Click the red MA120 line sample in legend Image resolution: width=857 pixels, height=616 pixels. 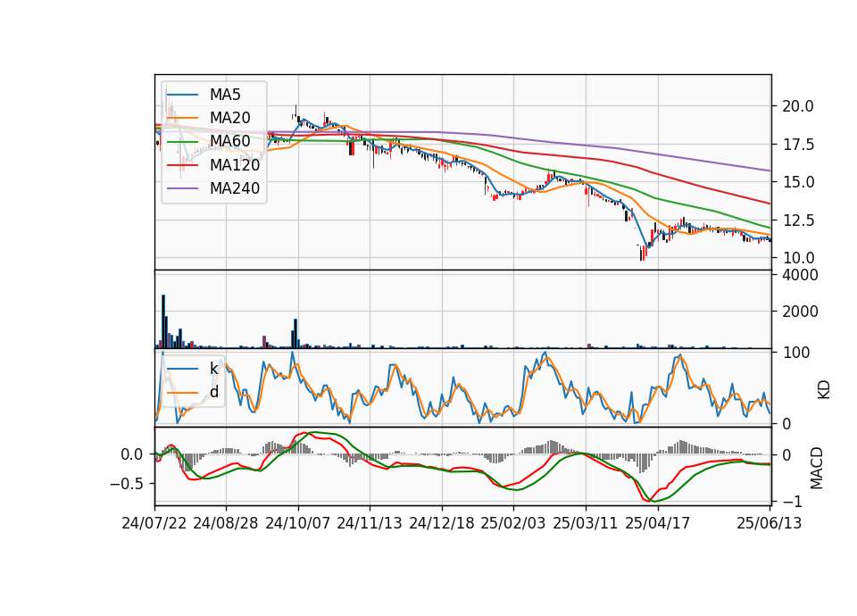pyautogui.click(x=182, y=165)
